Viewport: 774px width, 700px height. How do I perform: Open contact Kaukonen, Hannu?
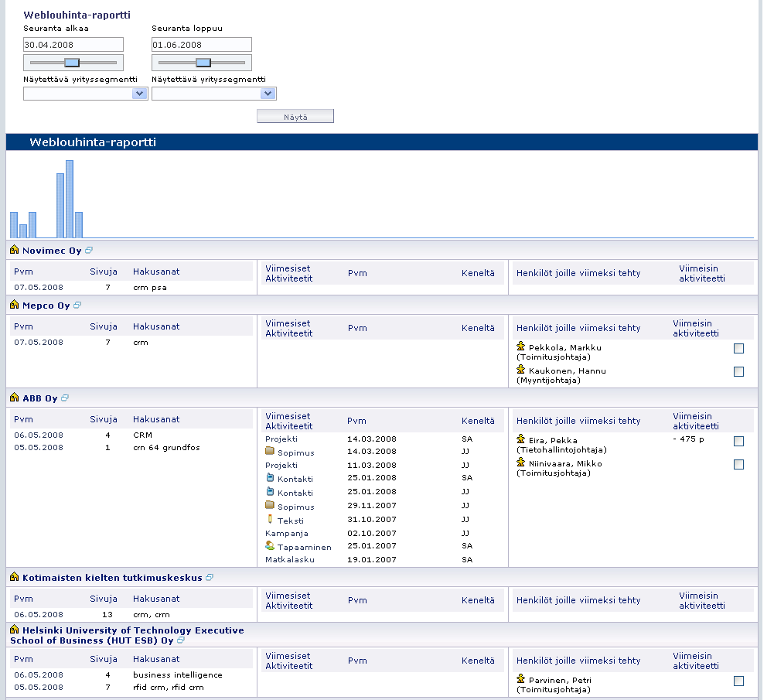point(568,370)
